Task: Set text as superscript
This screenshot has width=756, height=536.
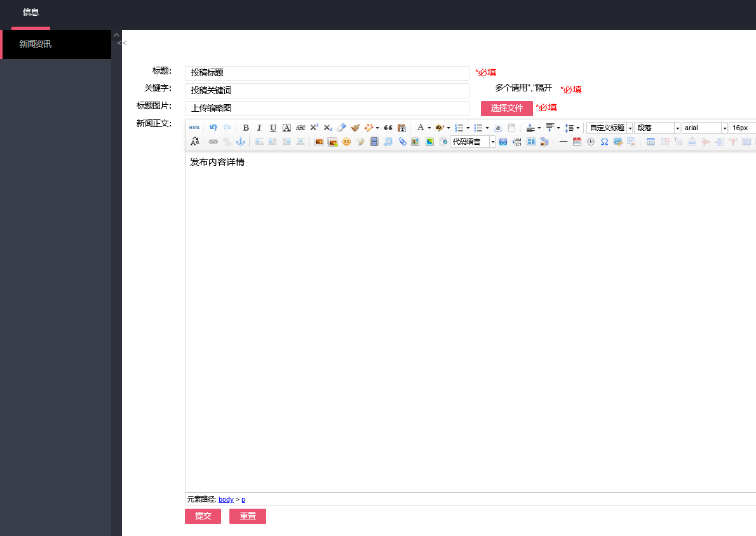Action: [x=314, y=128]
